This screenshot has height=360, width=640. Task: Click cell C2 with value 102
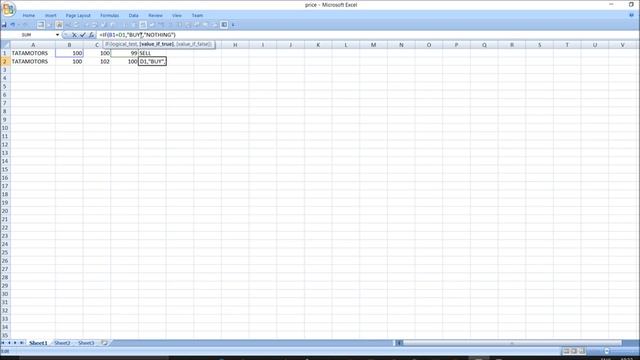click(x=97, y=61)
